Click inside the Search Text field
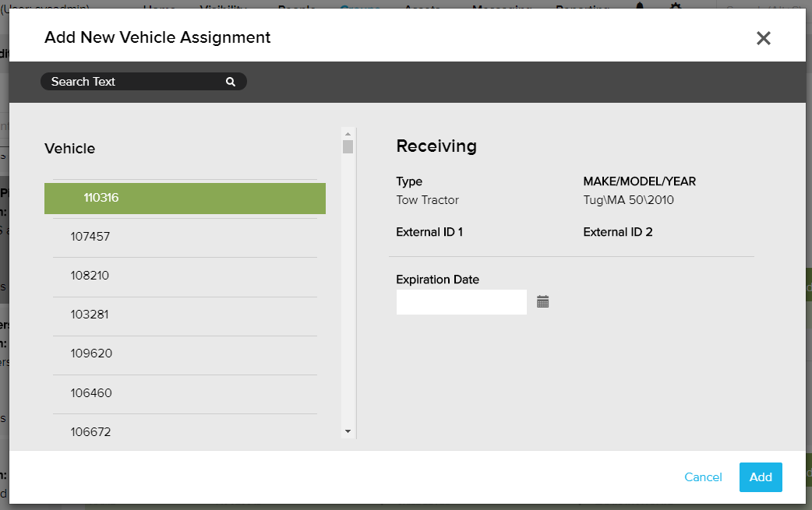This screenshot has width=812, height=510. point(132,82)
